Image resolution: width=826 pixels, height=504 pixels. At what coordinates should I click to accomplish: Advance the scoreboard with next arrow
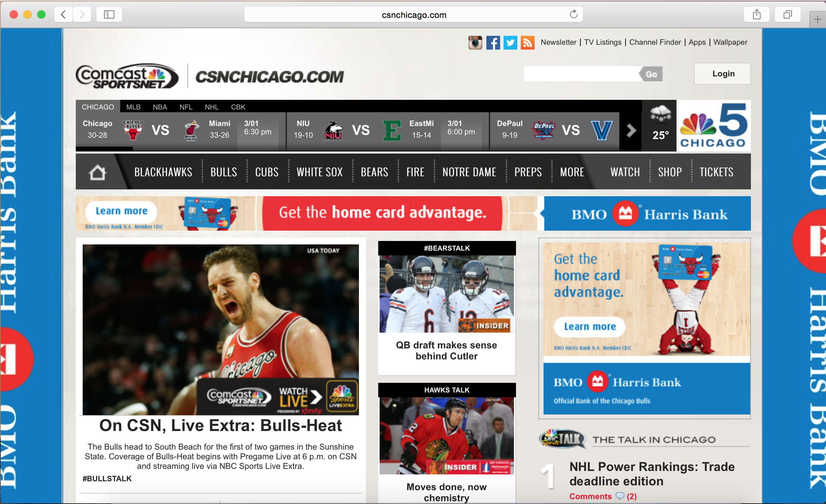coord(631,130)
